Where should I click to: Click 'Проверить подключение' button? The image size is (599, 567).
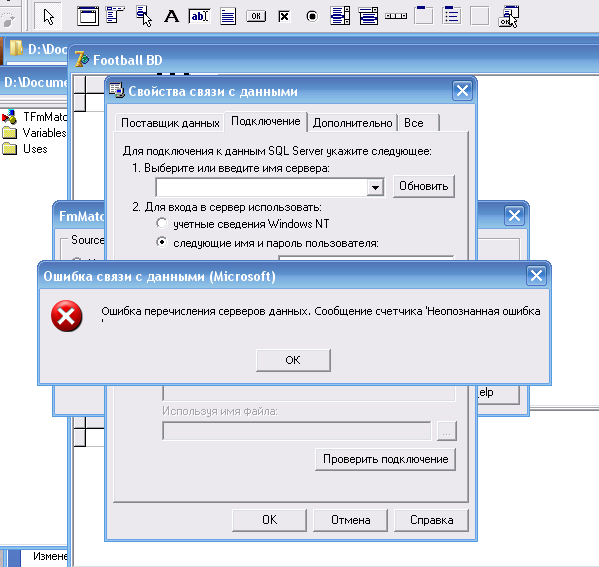385,459
